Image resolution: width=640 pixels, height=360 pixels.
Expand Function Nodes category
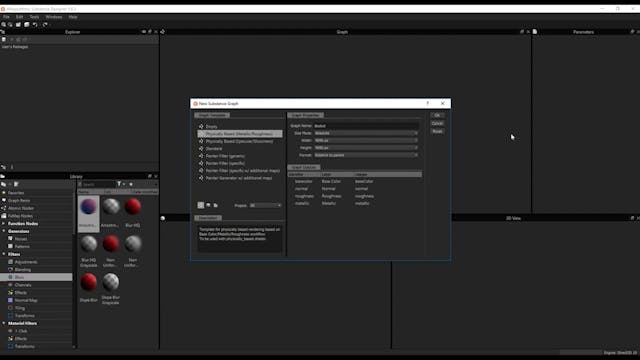4,224
